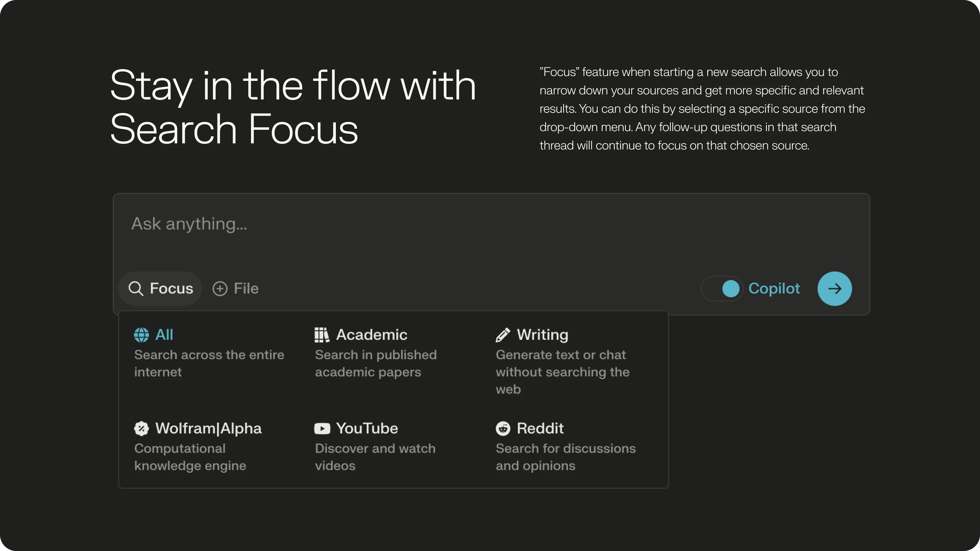
Task: Click the Wolfram|Alpha badge icon
Action: point(141,429)
